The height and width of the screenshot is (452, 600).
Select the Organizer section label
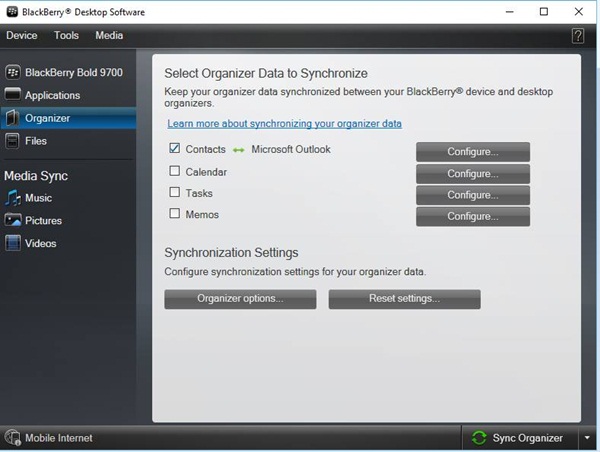(47, 118)
